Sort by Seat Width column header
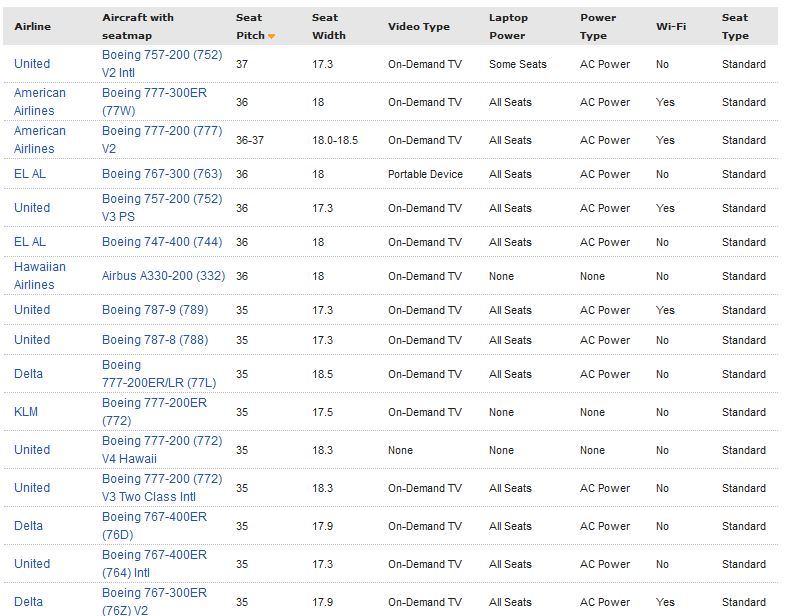Viewport: 786px width, 616px height. point(329,27)
